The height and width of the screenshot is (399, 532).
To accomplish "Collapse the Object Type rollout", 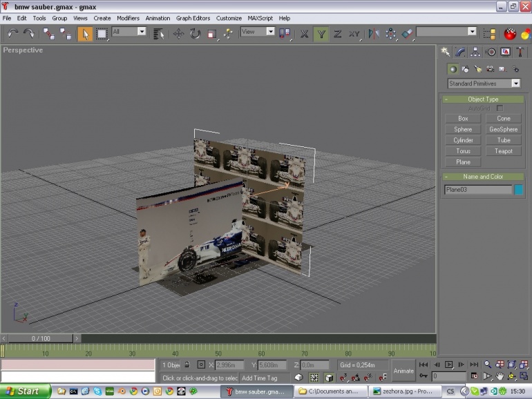I will click(483, 99).
